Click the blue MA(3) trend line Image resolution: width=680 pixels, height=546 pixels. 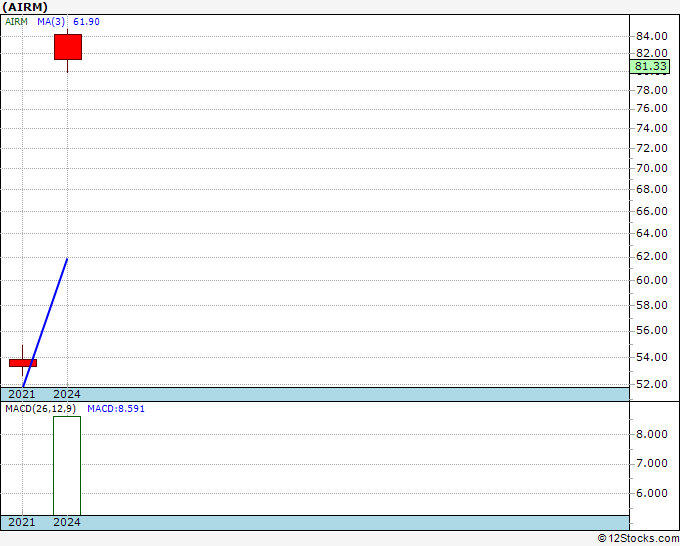[x=45, y=322]
